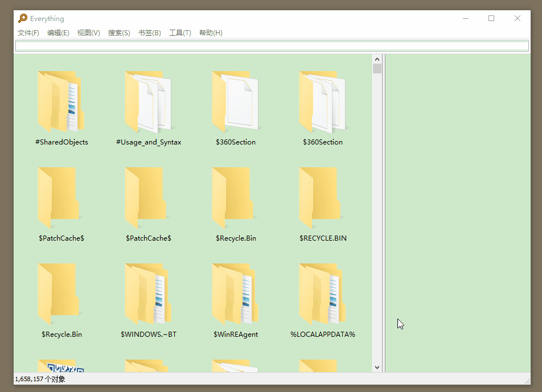The height and width of the screenshot is (392, 542).
Task: Click the results scrollbar down arrow
Action: pyautogui.click(x=377, y=368)
